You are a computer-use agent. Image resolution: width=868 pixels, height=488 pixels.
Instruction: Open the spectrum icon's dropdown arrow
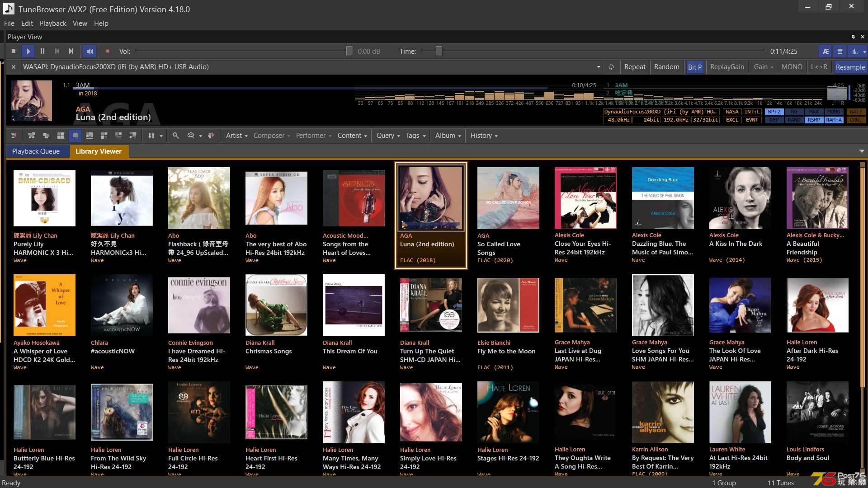864,52
